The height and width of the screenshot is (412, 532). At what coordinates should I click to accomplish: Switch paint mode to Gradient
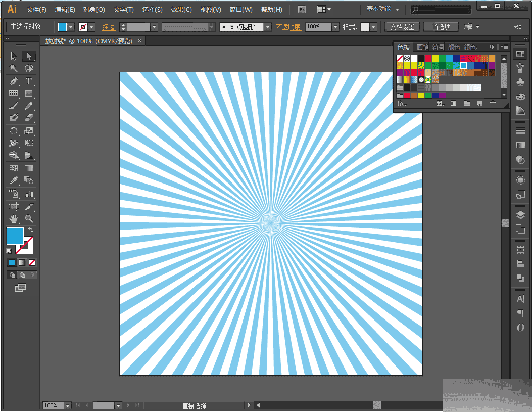click(x=22, y=263)
